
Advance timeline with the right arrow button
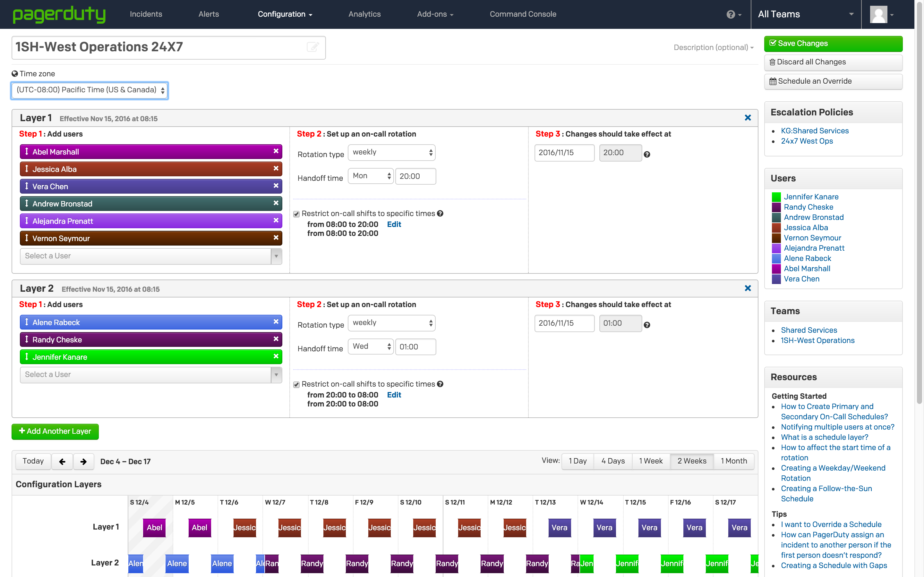[x=84, y=461]
